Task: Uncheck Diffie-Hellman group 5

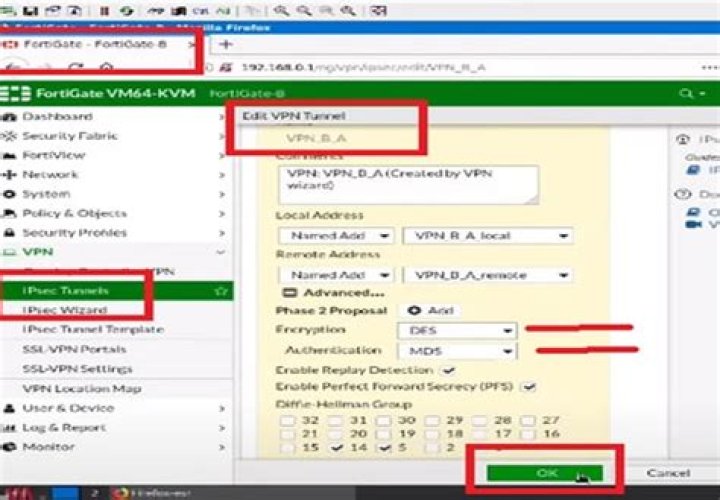Action: coord(384,448)
